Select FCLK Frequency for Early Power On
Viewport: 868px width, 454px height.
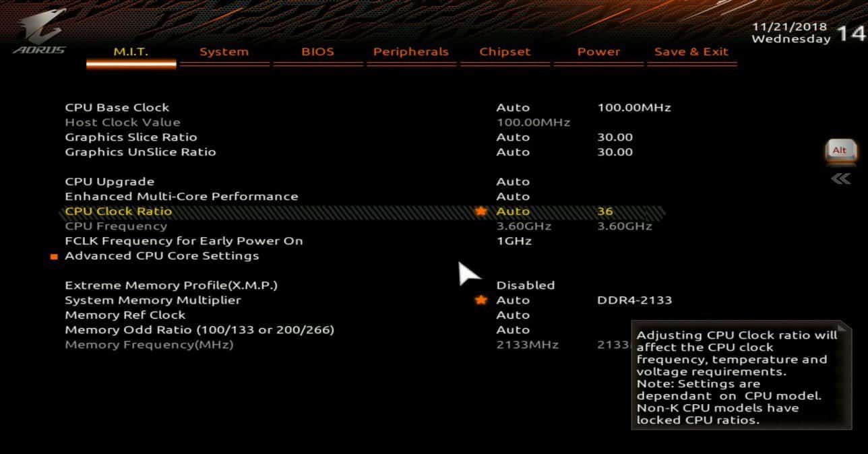(x=184, y=241)
